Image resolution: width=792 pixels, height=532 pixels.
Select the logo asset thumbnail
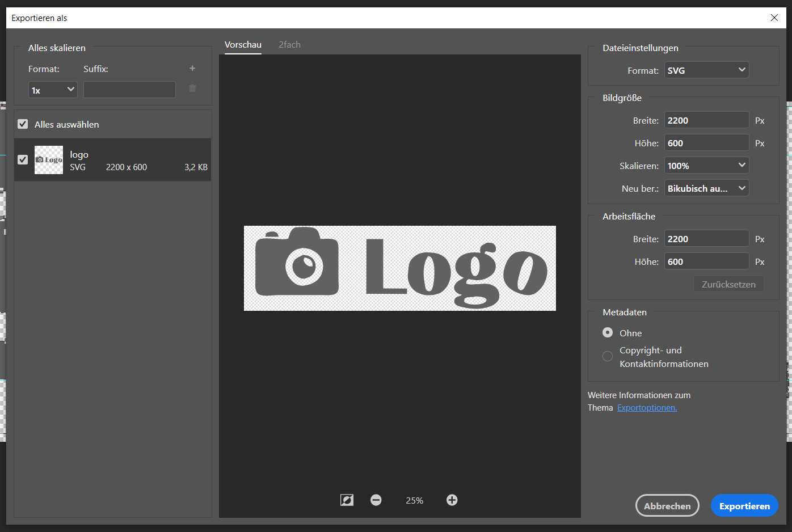click(48, 159)
